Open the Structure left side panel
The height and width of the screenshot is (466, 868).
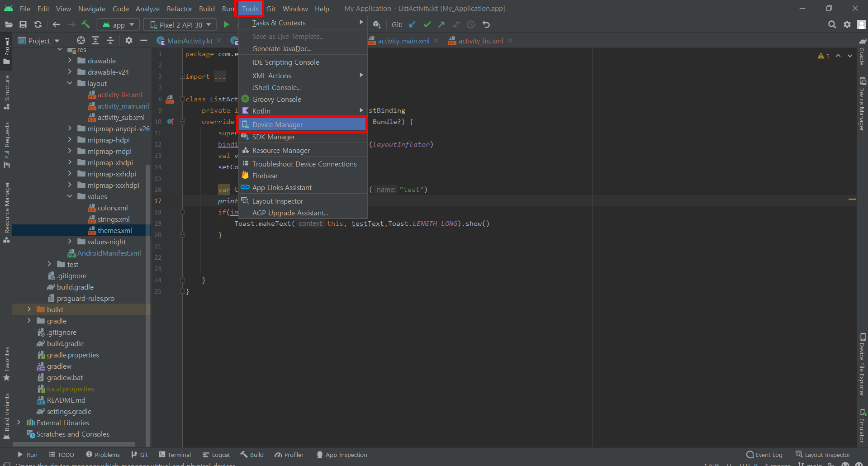[7, 93]
